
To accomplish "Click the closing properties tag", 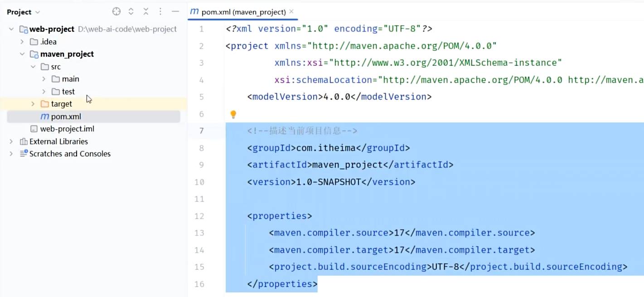I will [x=282, y=284].
